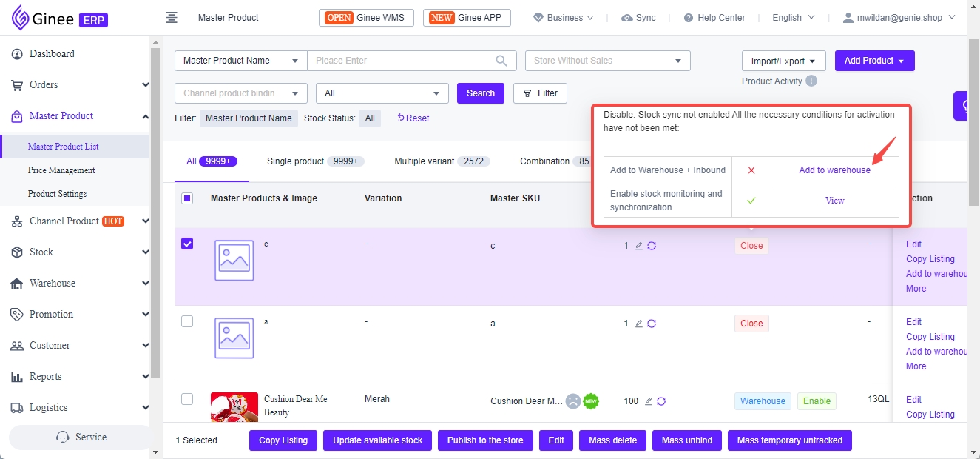Click the Promotion tag icon

(16, 315)
